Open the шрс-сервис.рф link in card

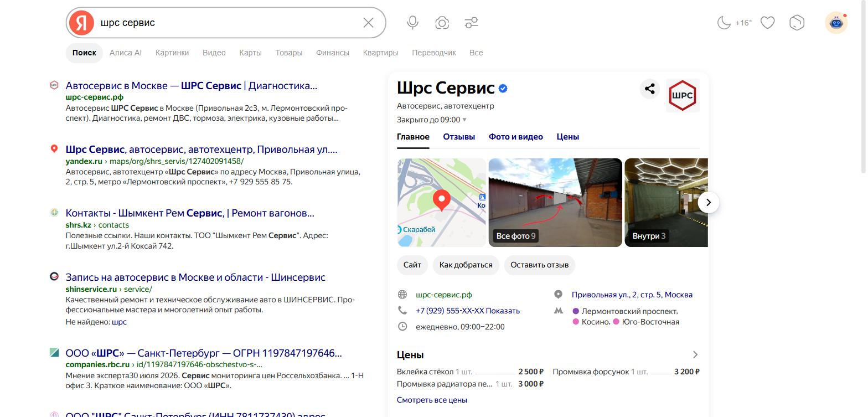pyautogui.click(x=444, y=295)
